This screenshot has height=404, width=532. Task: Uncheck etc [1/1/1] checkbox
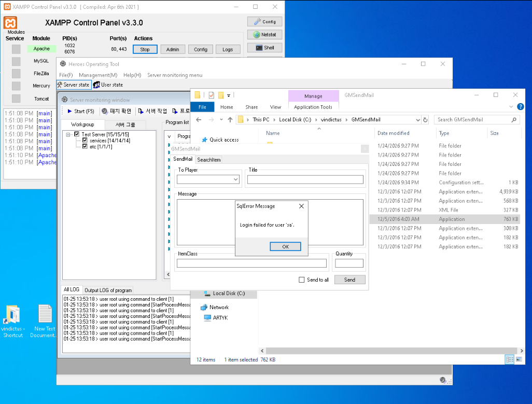tap(85, 147)
